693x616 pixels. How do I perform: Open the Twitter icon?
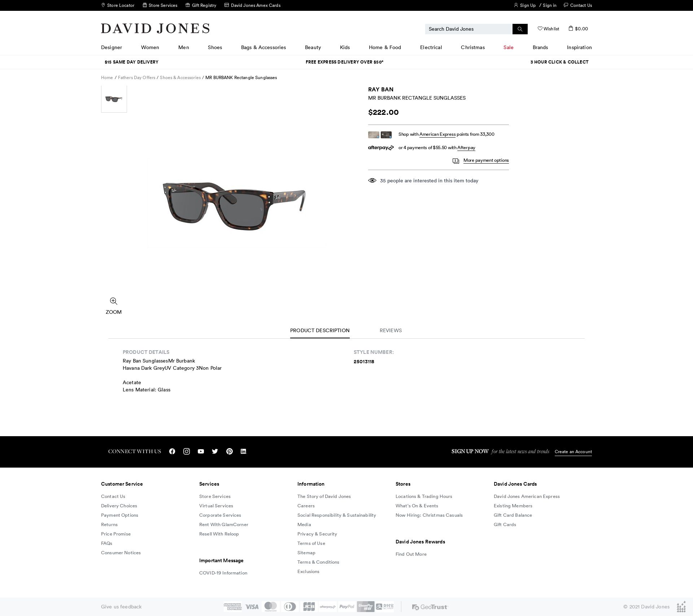(215, 451)
